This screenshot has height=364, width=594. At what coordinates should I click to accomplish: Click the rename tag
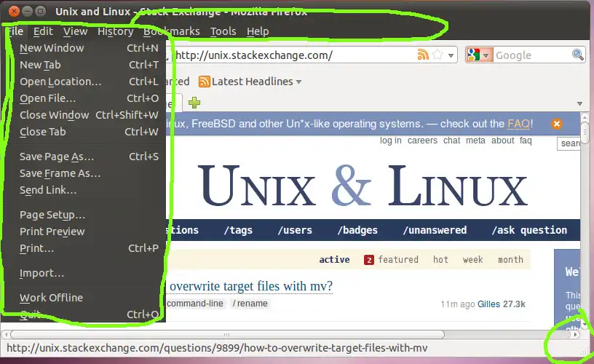(250, 304)
